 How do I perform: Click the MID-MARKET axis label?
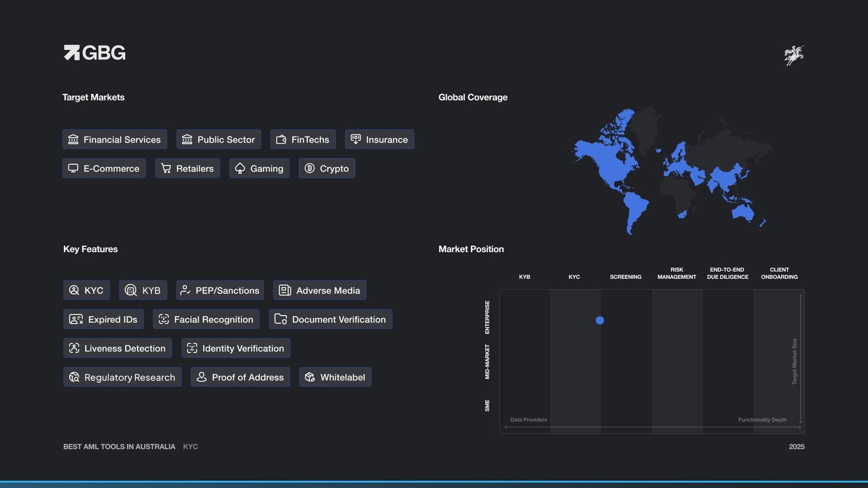click(x=487, y=362)
